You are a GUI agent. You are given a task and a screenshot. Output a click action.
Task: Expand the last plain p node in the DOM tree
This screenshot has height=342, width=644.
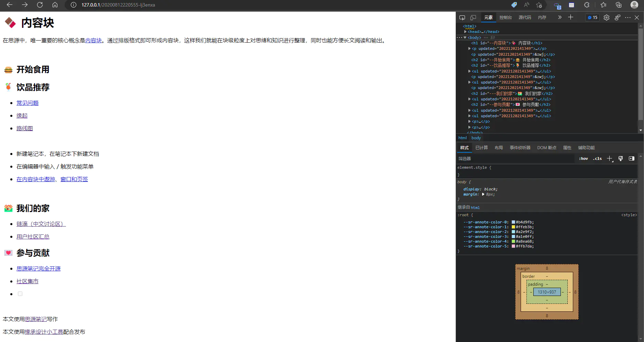[x=469, y=127]
